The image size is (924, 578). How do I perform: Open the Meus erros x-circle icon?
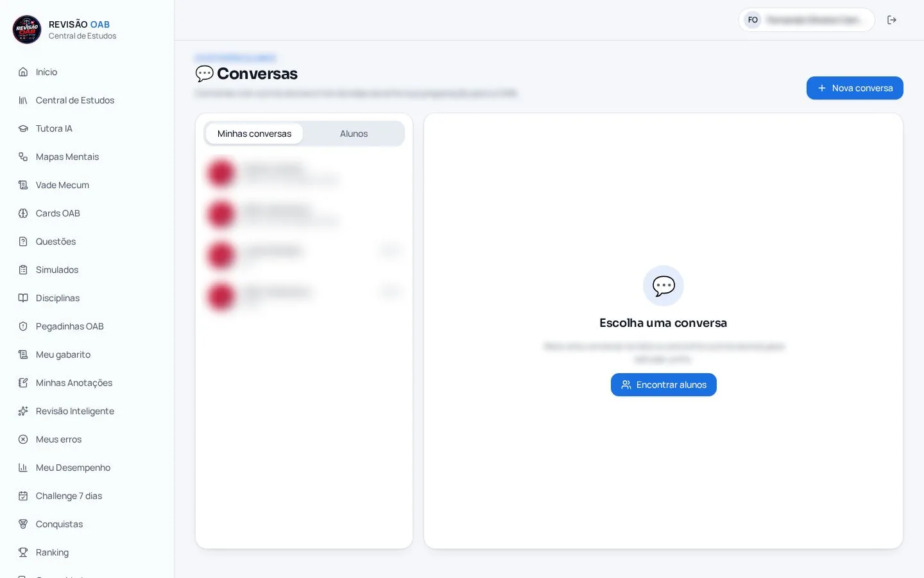(23, 439)
